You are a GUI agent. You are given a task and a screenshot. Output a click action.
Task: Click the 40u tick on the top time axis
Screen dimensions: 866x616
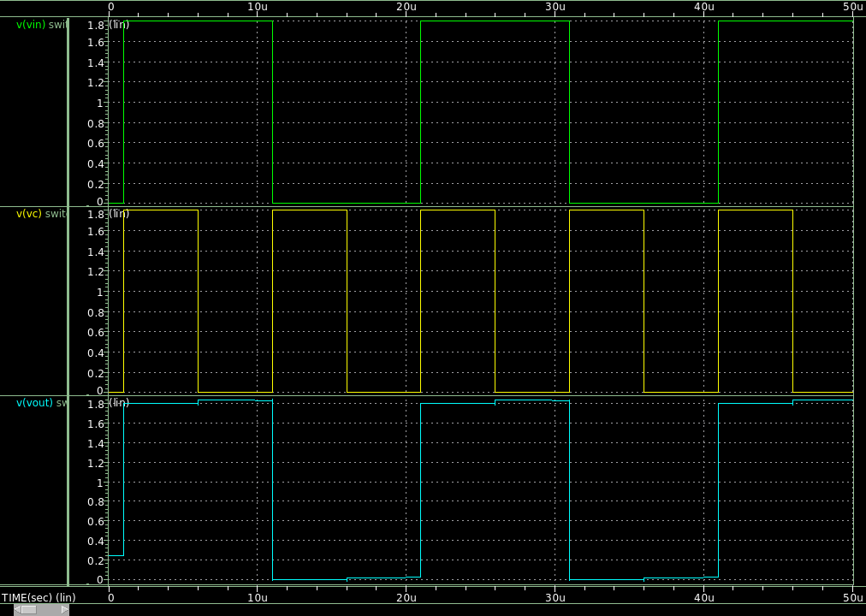[704, 6]
